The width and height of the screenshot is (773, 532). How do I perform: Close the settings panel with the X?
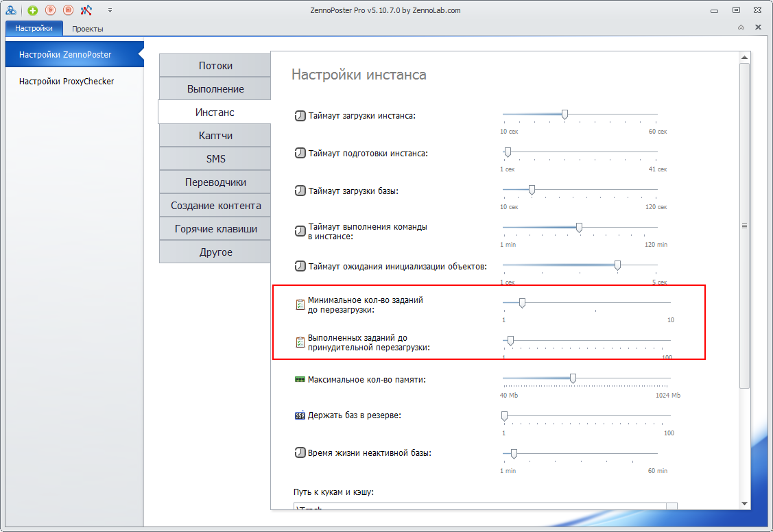click(x=758, y=27)
